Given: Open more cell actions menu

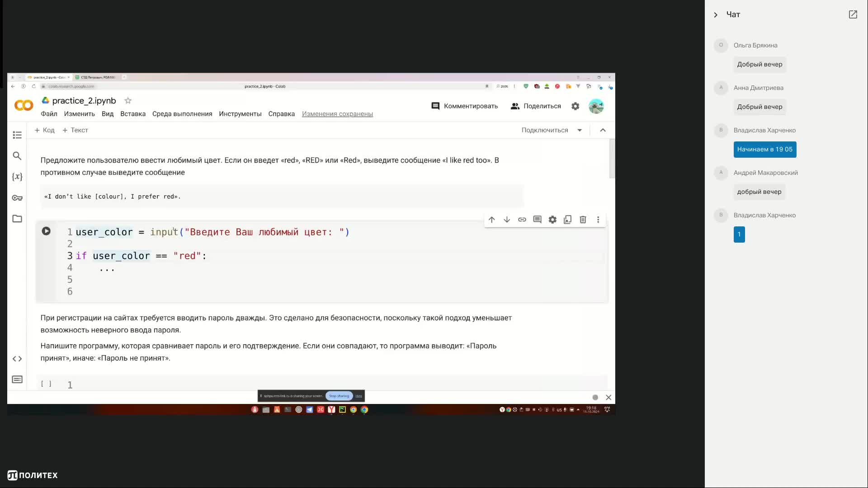Looking at the screenshot, I should pyautogui.click(x=598, y=220).
